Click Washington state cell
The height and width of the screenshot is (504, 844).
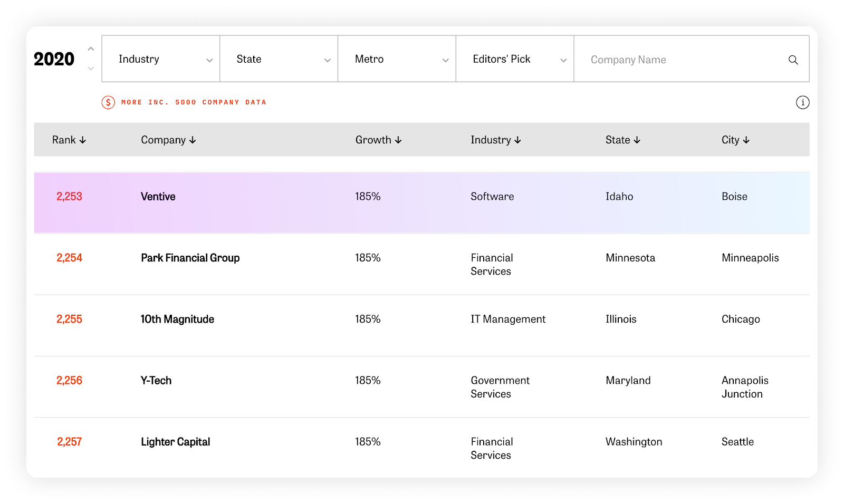[634, 442]
